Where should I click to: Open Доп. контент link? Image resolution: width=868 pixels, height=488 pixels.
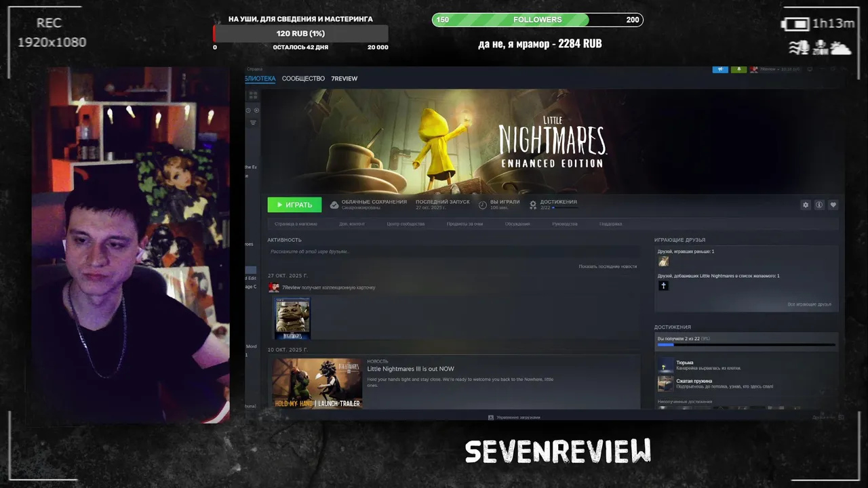[352, 224]
